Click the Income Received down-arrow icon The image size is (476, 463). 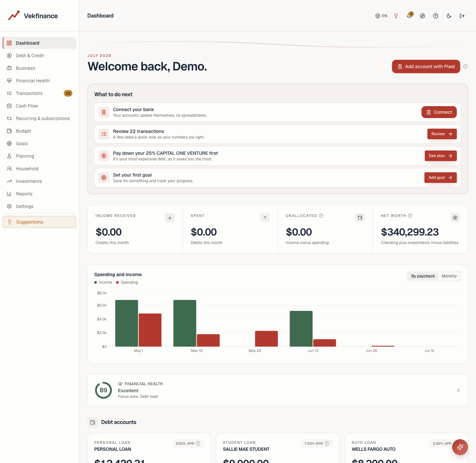click(x=170, y=218)
